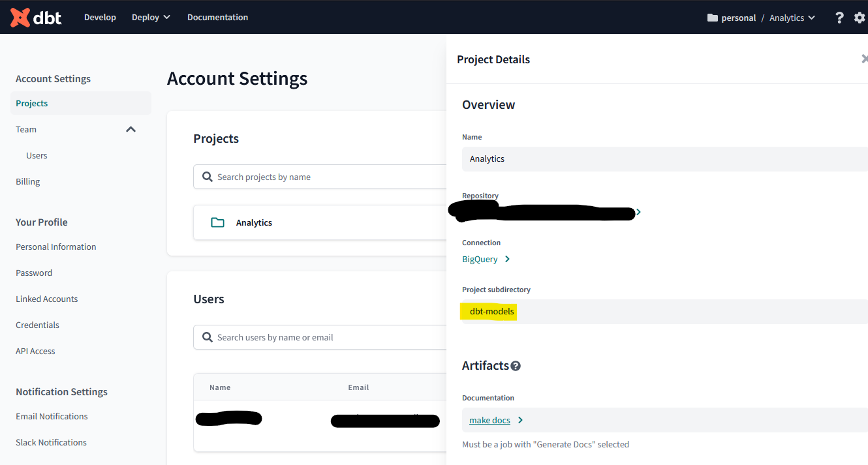Close the Project Details panel
868x465 pixels.
coord(864,59)
